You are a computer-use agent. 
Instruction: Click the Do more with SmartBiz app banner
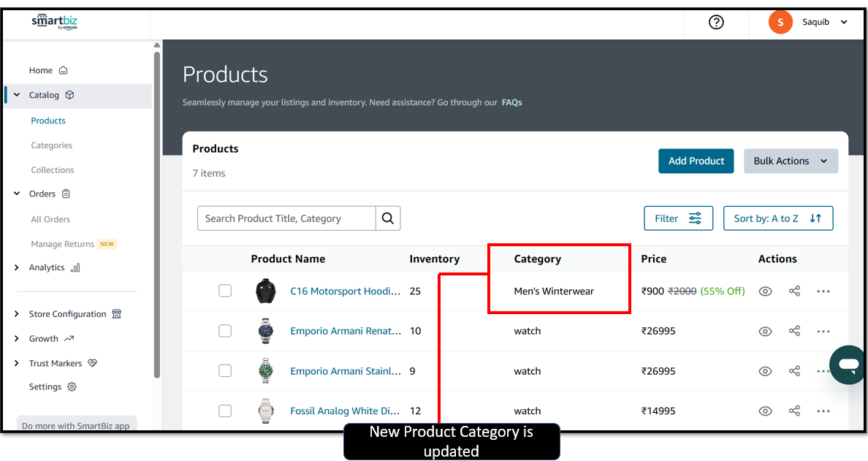pos(77,423)
